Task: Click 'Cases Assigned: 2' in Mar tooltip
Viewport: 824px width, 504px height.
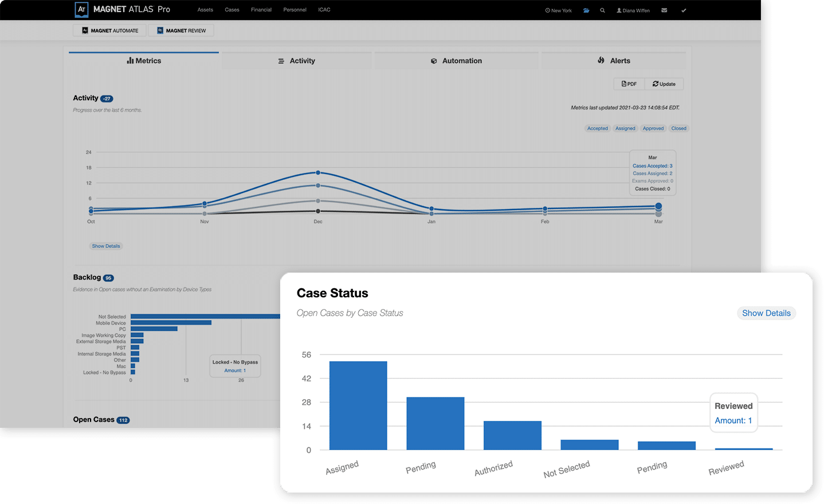Action: 653,174
